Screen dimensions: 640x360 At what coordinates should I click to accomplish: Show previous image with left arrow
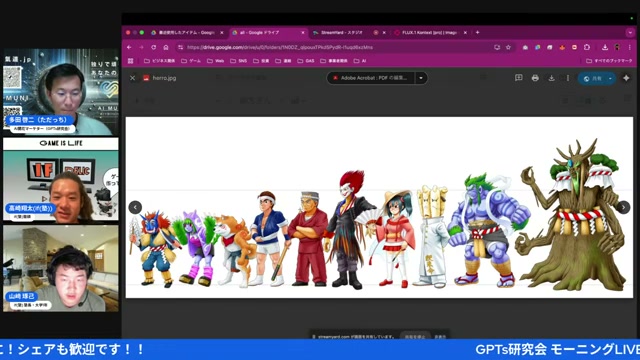[135, 207]
